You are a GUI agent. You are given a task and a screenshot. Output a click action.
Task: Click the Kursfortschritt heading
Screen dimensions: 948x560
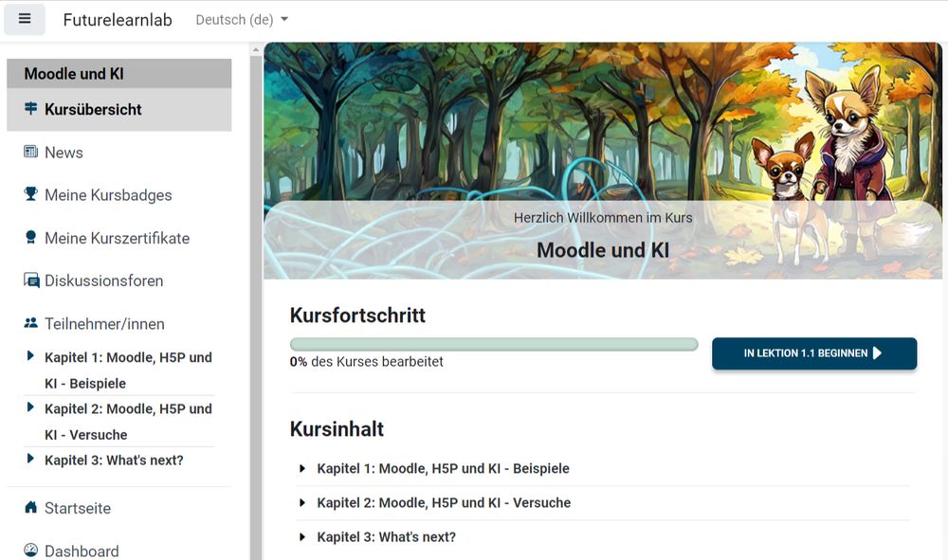click(358, 316)
